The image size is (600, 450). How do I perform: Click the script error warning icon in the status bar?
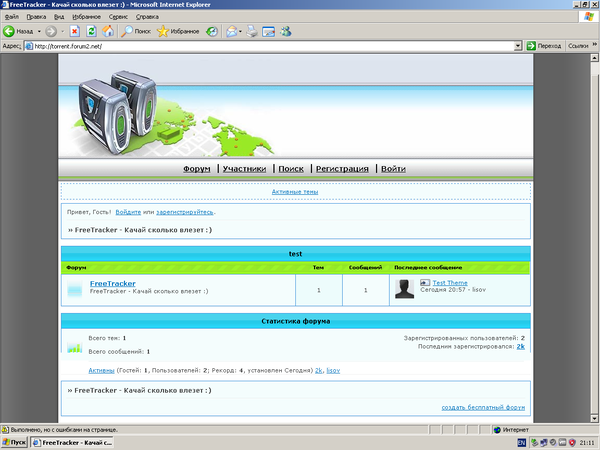click(5, 430)
